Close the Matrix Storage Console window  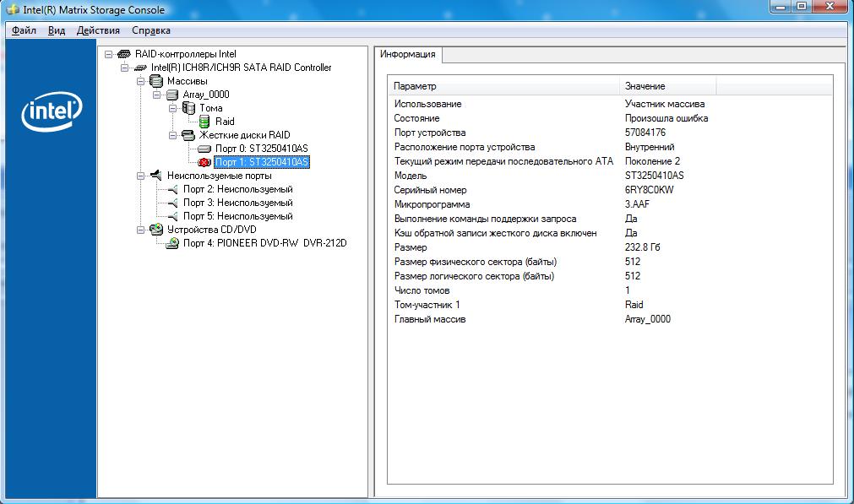click(830, 7)
